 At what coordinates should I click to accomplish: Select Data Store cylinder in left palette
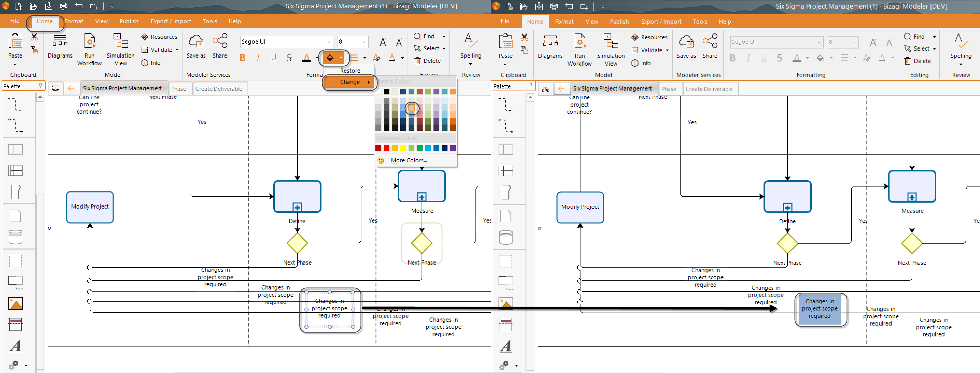(x=16, y=237)
